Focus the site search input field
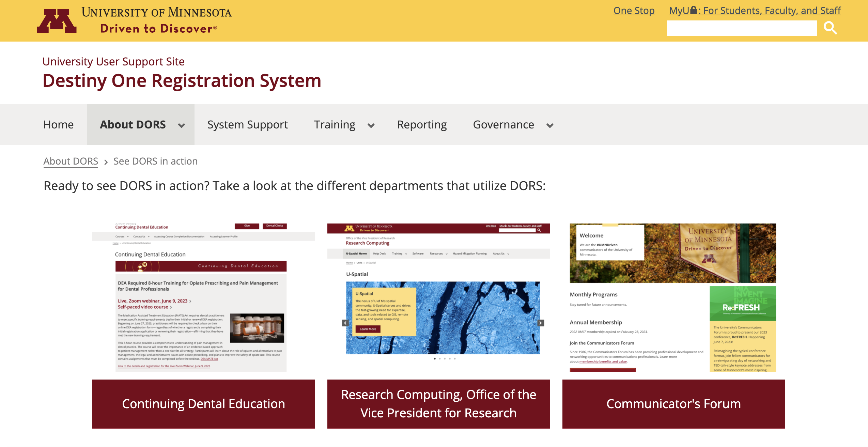Image resolution: width=868 pixels, height=447 pixels. click(741, 28)
